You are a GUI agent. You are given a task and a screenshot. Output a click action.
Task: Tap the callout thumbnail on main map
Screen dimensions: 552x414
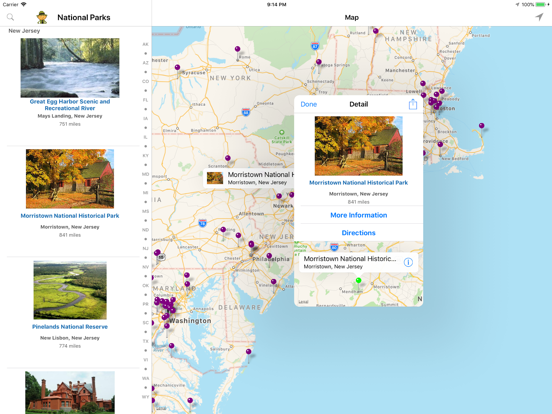coord(215,178)
